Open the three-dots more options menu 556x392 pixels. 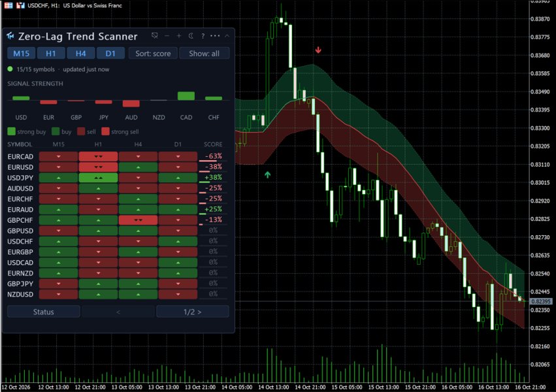tap(215, 36)
